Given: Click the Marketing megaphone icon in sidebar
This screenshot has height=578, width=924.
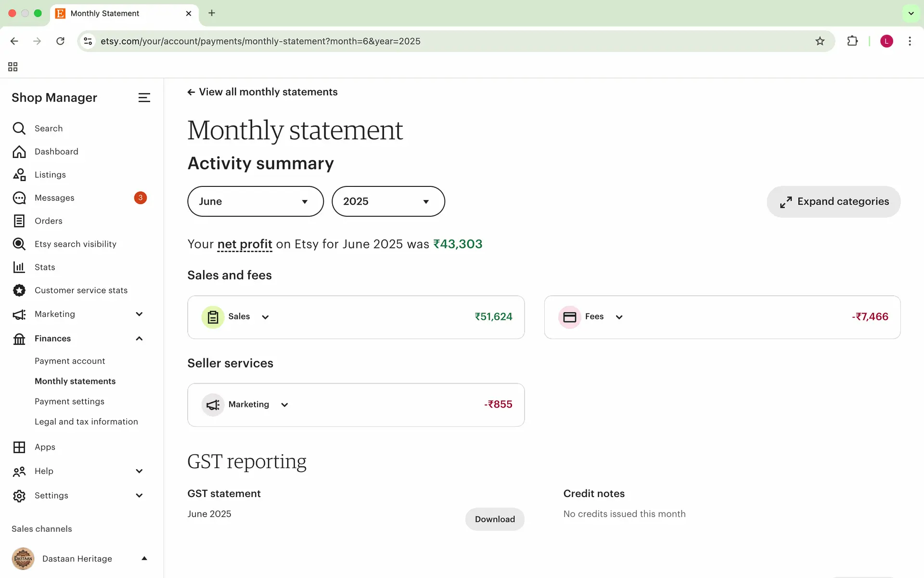Looking at the screenshot, I should click(19, 314).
